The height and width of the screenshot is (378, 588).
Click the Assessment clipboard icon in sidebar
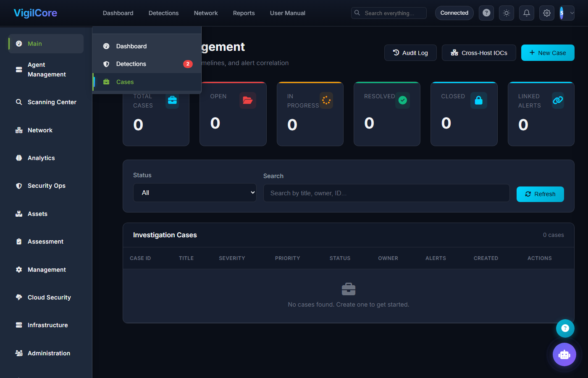point(19,241)
